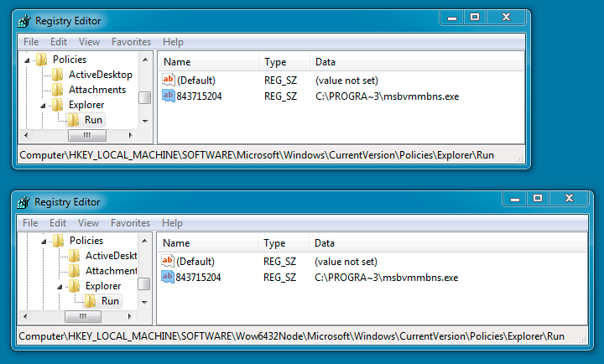604x364 pixels.
Task: Click vertical scrollbar down arrow in bottom tree pane
Action: coord(144,302)
